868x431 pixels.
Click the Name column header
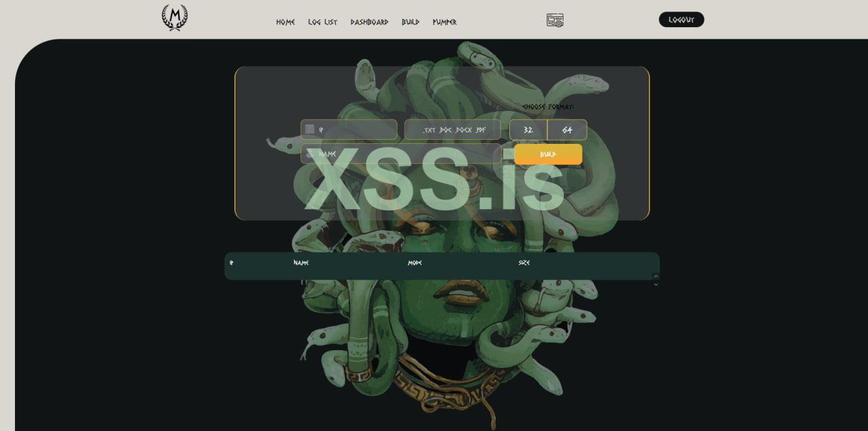point(301,263)
